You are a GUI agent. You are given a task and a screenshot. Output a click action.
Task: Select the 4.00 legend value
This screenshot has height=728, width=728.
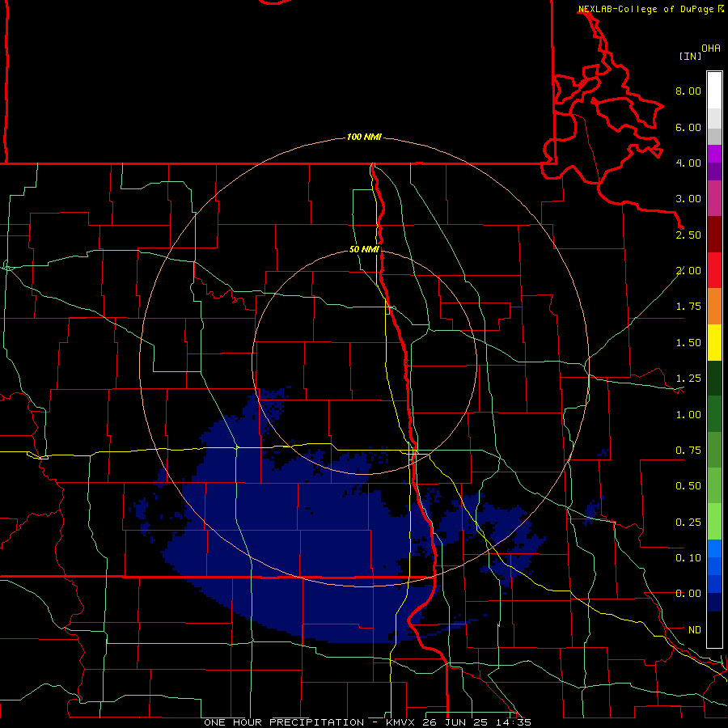(x=688, y=163)
